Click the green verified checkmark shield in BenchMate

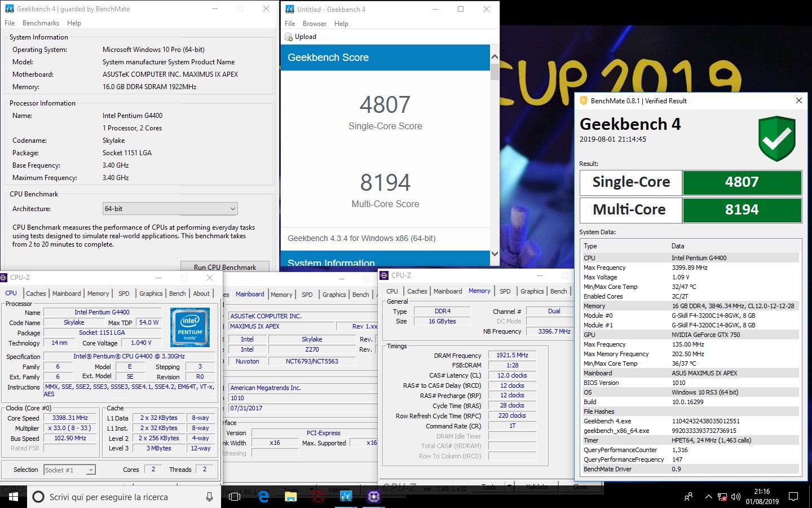click(x=777, y=139)
